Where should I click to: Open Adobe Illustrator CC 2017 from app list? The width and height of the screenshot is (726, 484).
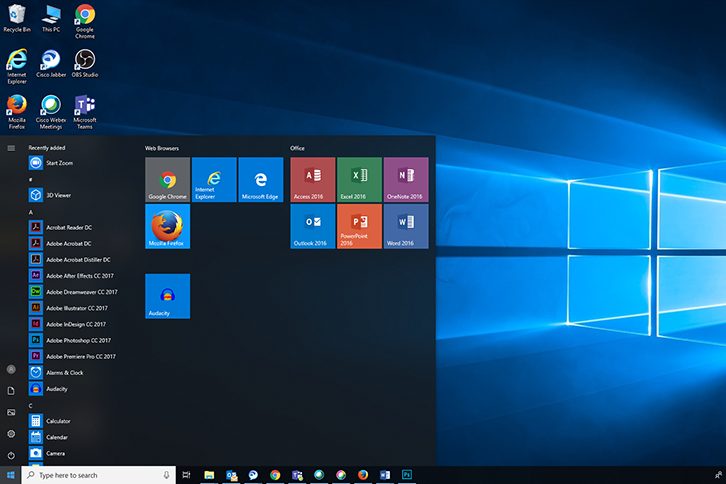[x=79, y=308]
